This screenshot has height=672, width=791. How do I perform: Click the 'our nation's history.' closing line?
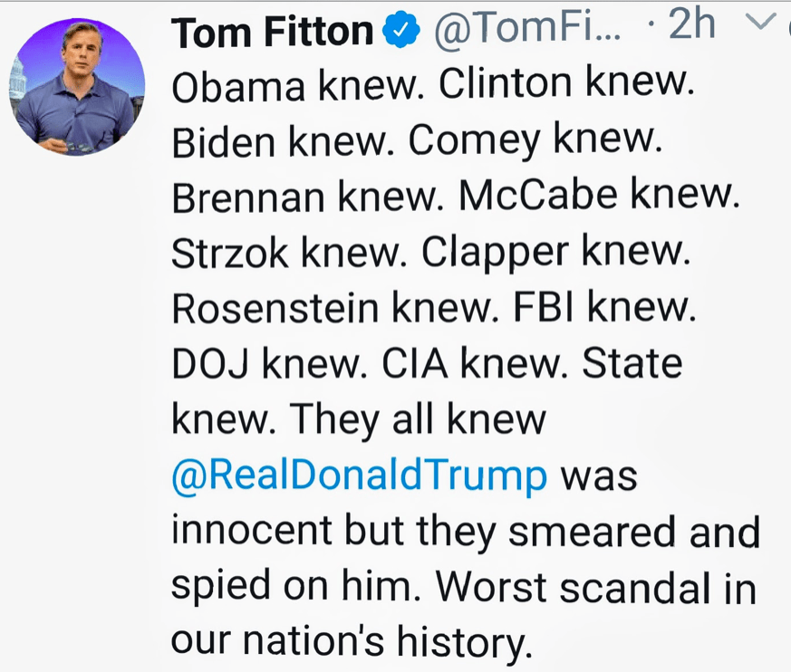[x=352, y=642]
